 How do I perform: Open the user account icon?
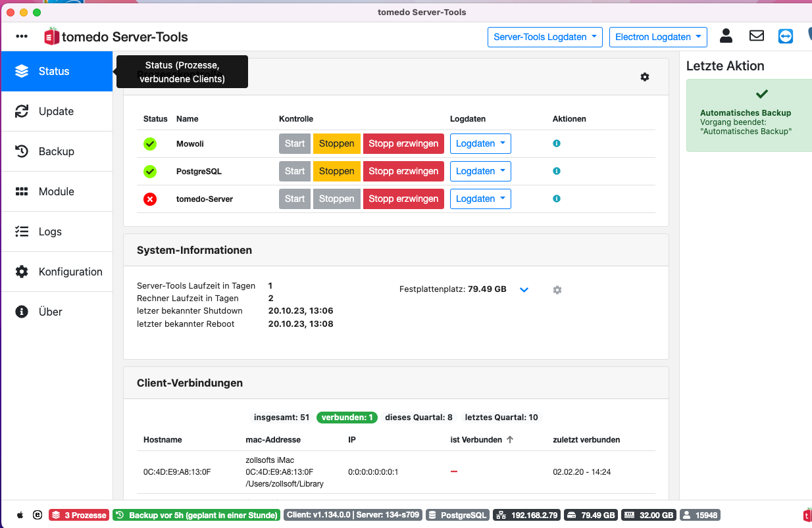click(726, 36)
